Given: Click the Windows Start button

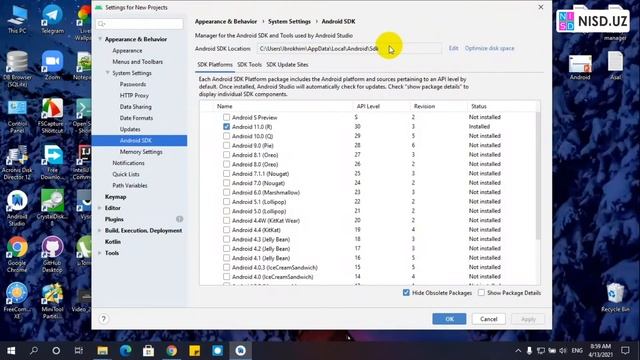Looking at the screenshot, I should (11, 351).
